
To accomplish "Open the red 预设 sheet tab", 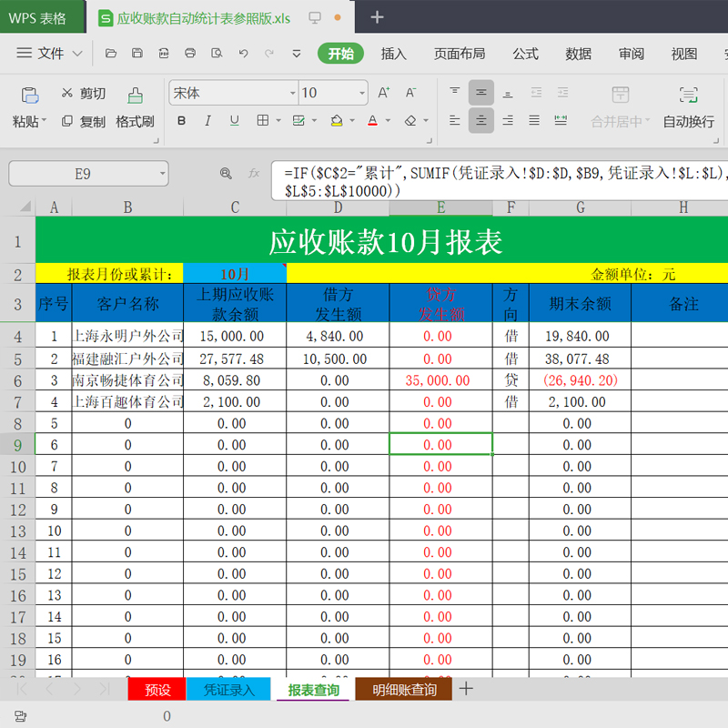I will tap(157, 690).
